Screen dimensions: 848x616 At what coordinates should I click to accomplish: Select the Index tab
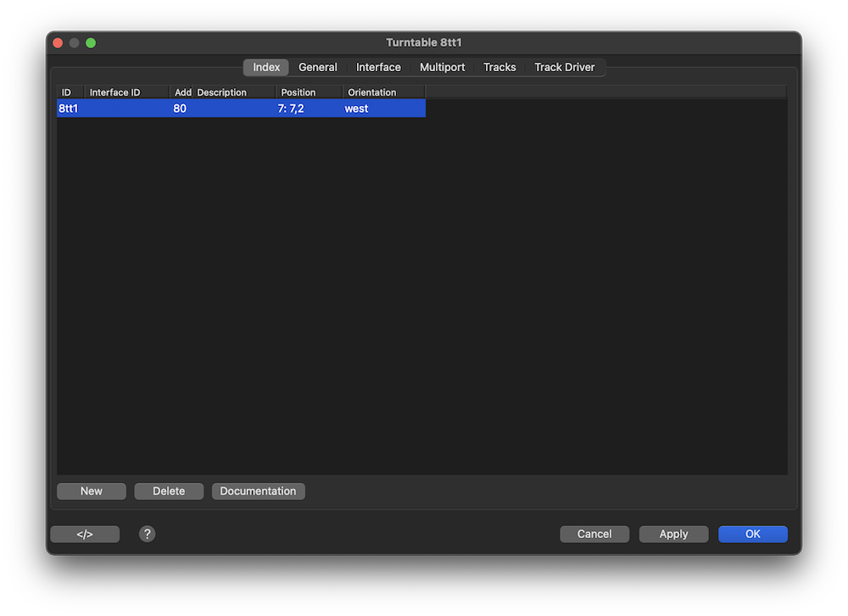click(266, 67)
